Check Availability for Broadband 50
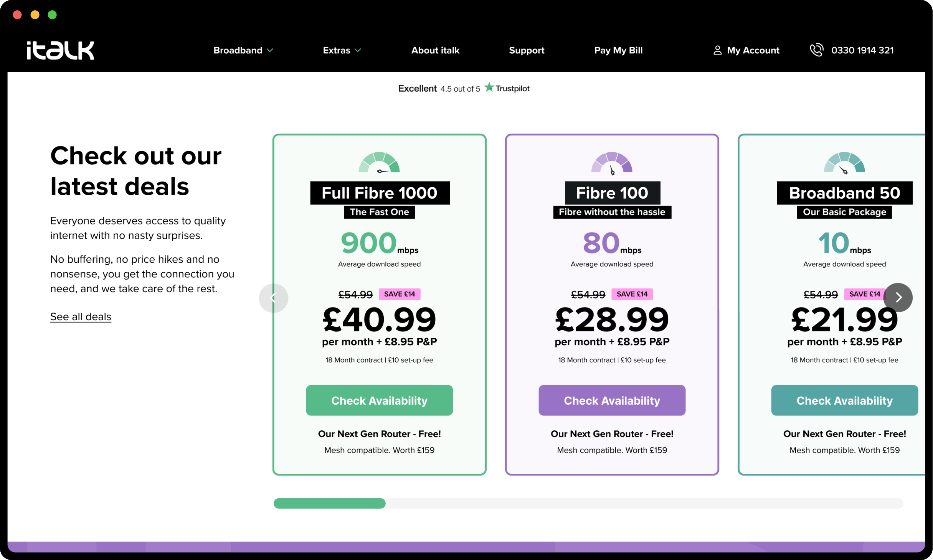The width and height of the screenshot is (933, 560). [844, 400]
